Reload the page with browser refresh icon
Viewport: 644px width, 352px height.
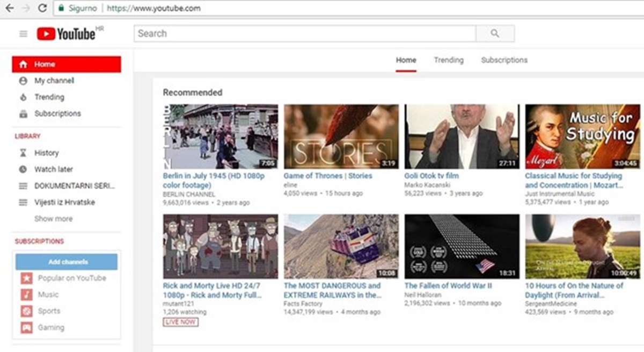coord(42,8)
